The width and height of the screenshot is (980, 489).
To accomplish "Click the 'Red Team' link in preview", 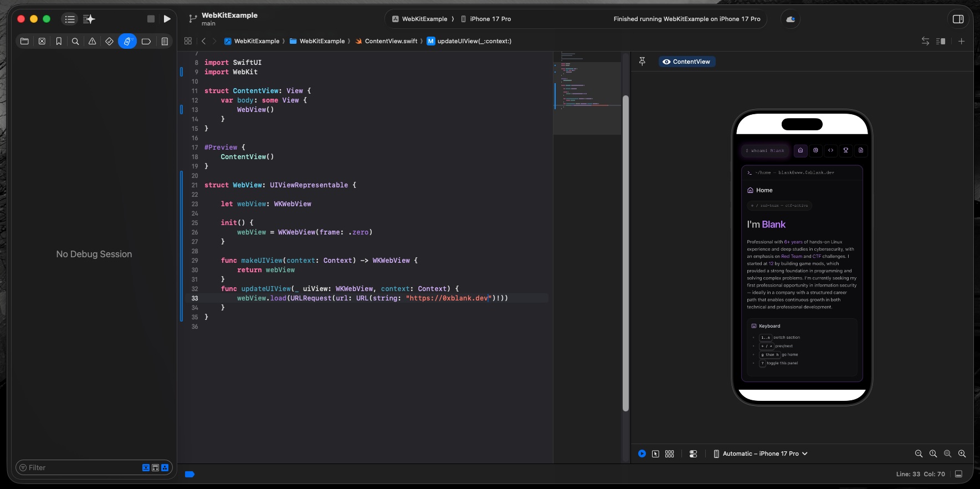I will pyautogui.click(x=792, y=256).
